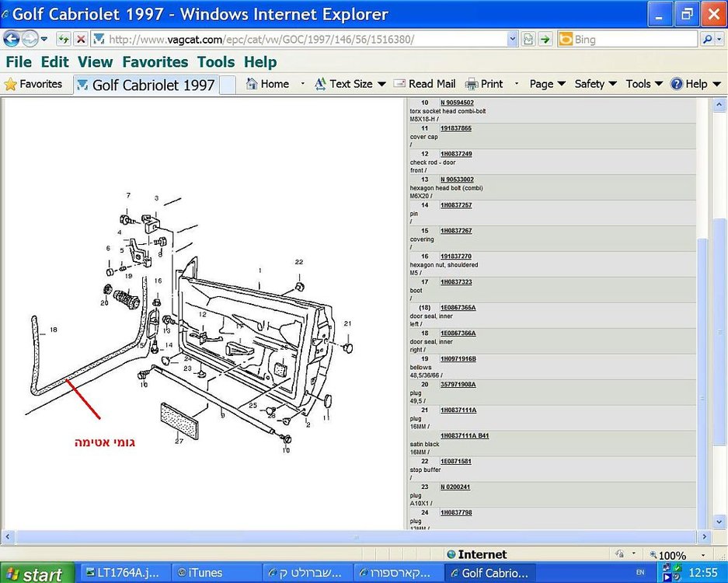The image size is (728, 583).
Task: Expand the Safety toolbar dropdown
Action: coord(595,84)
